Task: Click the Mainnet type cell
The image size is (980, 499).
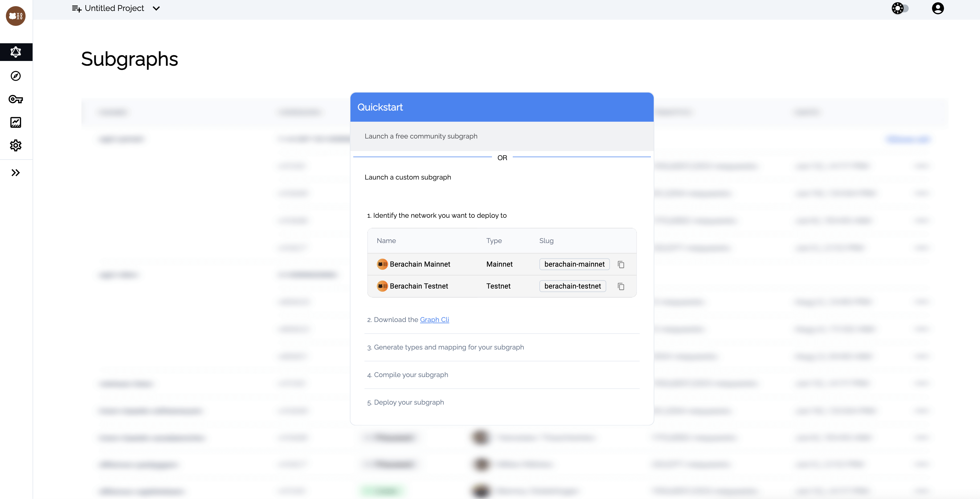Action: pyautogui.click(x=500, y=264)
